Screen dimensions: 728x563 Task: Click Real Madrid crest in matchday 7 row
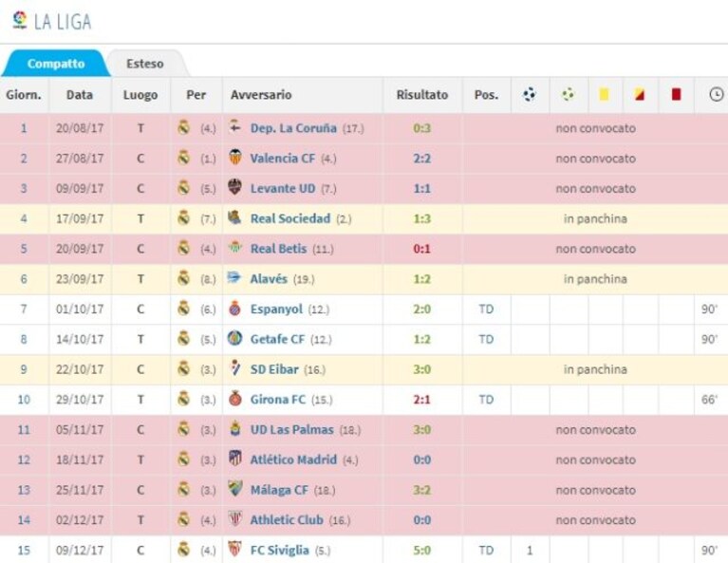[184, 308]
